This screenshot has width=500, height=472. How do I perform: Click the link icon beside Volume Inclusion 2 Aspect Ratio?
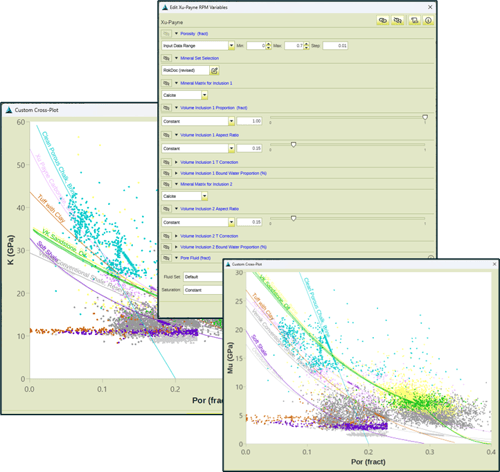pos(166,209)
